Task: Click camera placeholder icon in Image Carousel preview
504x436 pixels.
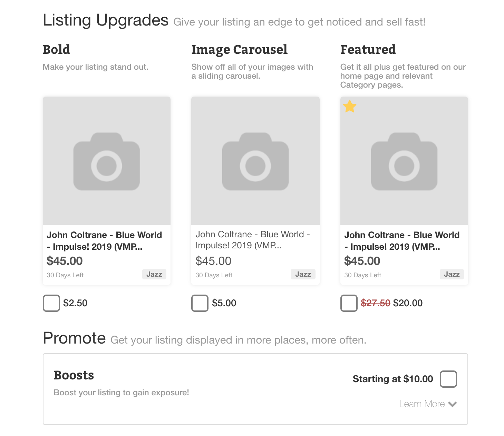Action: pos(255,161)
